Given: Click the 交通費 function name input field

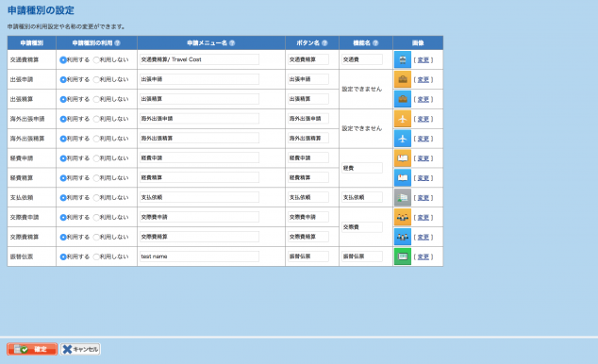Looking at the screenshot, I should [362, 59].
